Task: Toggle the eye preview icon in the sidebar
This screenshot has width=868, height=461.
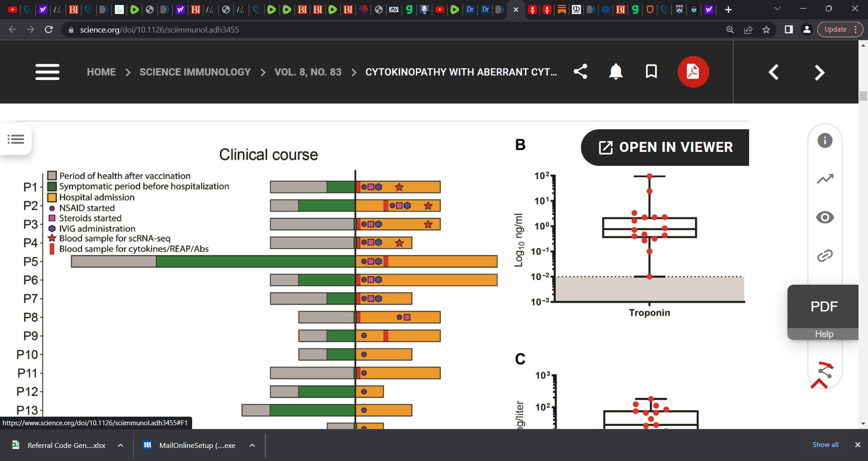Action: 825,217
